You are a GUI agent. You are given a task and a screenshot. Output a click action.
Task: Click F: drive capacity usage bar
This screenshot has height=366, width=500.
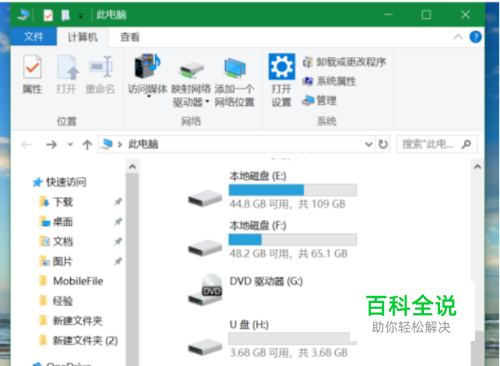point(293,240)
